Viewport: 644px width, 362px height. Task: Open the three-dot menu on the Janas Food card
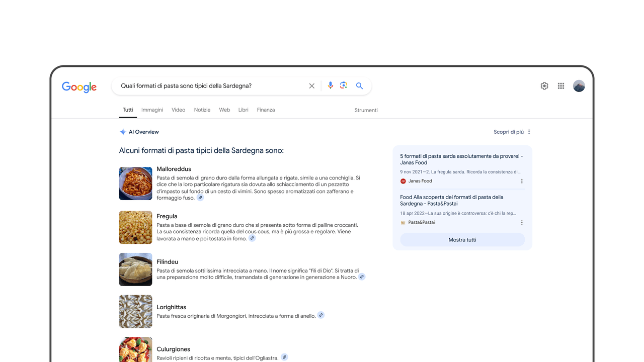[522, 180]
